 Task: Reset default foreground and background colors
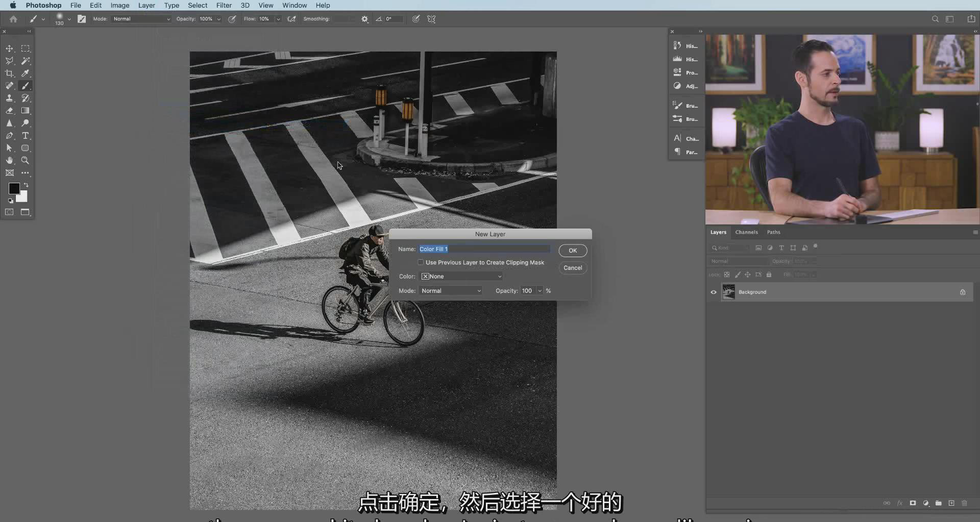pyautogui.click(x=11, y=201)
